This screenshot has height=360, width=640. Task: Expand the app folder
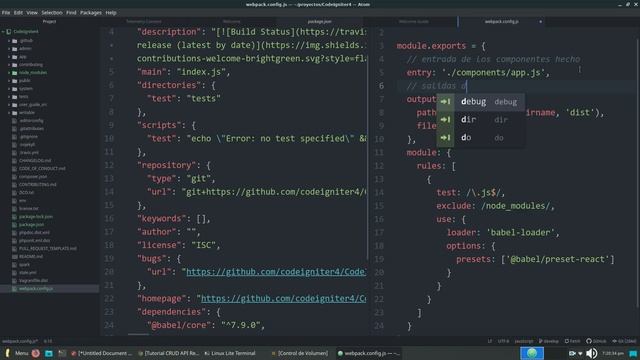[x=9, y=57]
